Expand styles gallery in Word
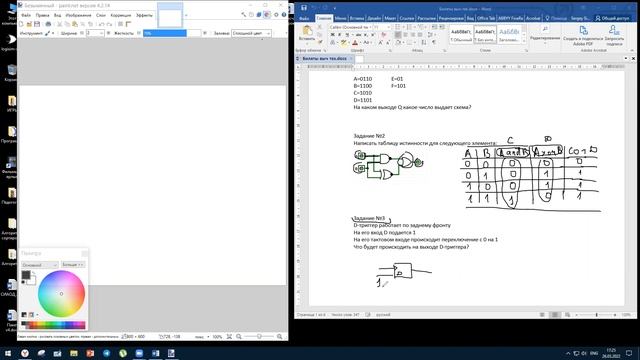The width and height of the screenshot is (640, 360). pyautogui.click(x=524, y=40)
